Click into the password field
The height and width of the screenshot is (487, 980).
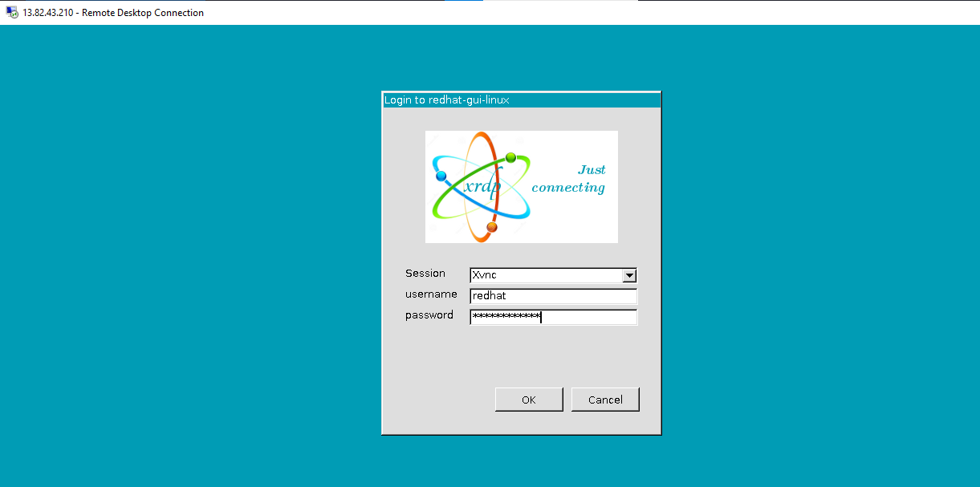553,317
